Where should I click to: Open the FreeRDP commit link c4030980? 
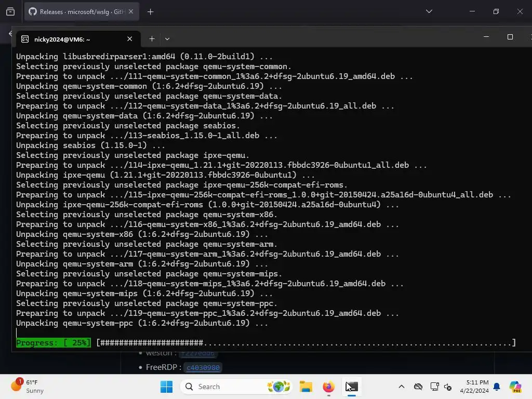(x=203, y=367)
